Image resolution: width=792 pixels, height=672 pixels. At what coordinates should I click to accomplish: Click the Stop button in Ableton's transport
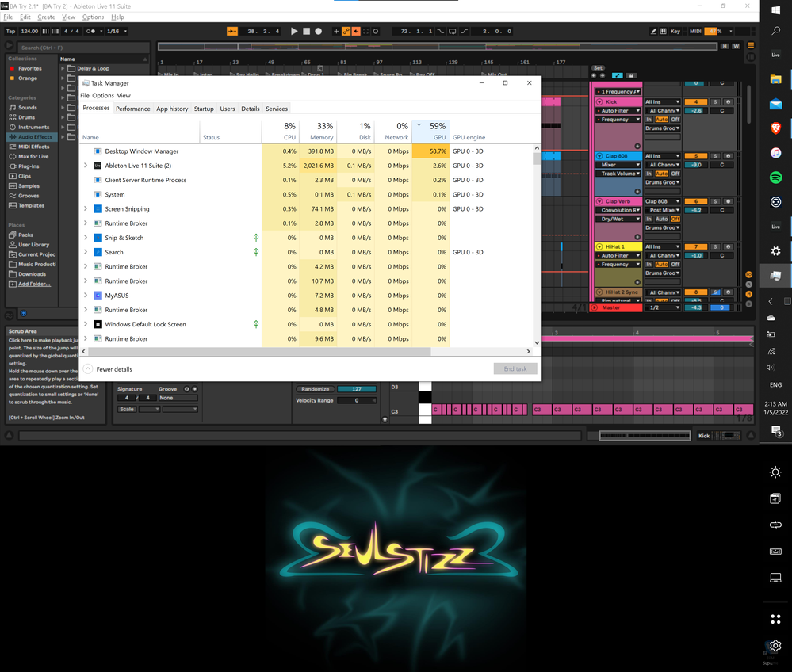coord(306,32)
